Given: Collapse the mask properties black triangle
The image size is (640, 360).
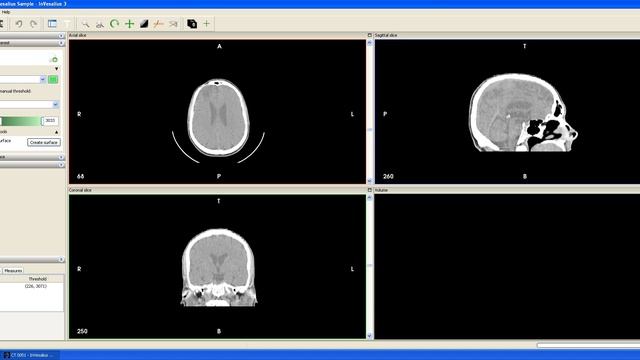Looking at the screenshot, I should [x=56, y=69].
